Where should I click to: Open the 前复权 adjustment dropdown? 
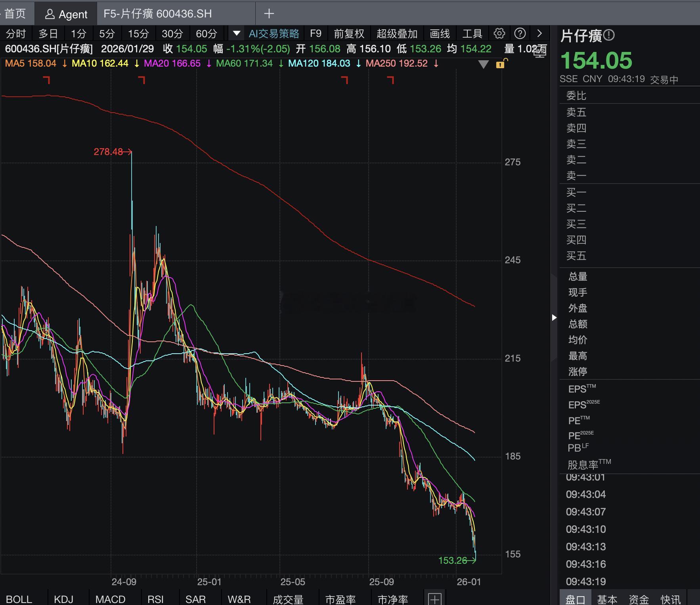coord(349,34)
